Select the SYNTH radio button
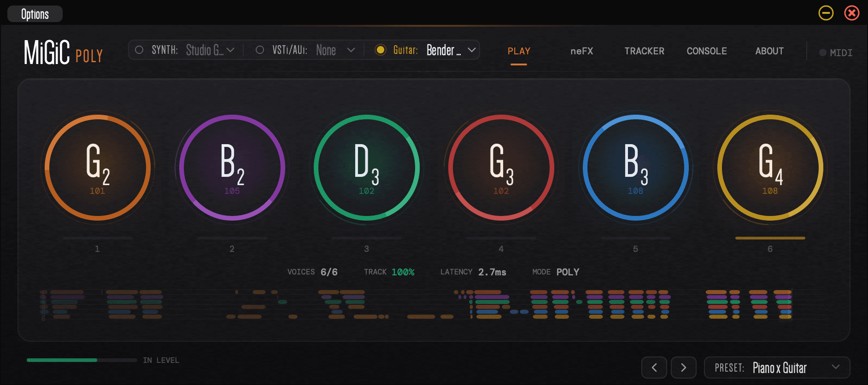 (x=139, y=50)
